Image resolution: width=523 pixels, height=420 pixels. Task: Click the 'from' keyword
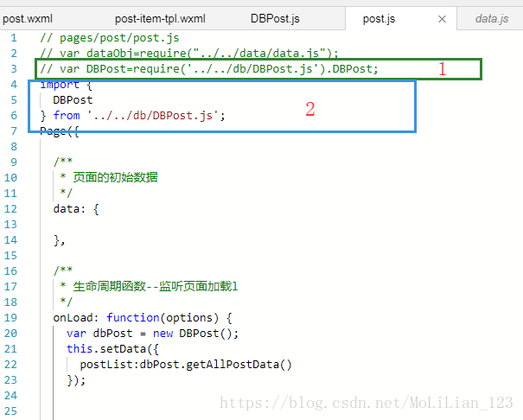tap(67, 115)
